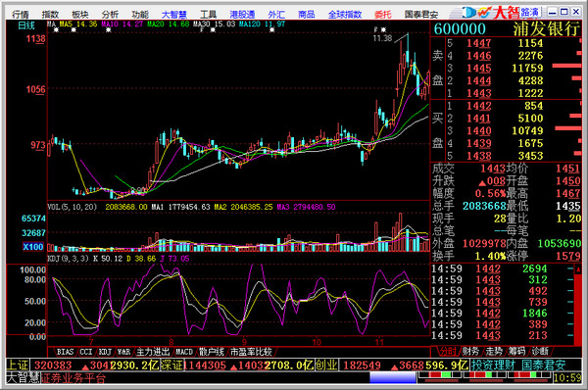The height and width of the screenshot is (390, 588).
Task: Switch to the 筹码 tab
Action: pyautogui.click(x=516, y=352)
